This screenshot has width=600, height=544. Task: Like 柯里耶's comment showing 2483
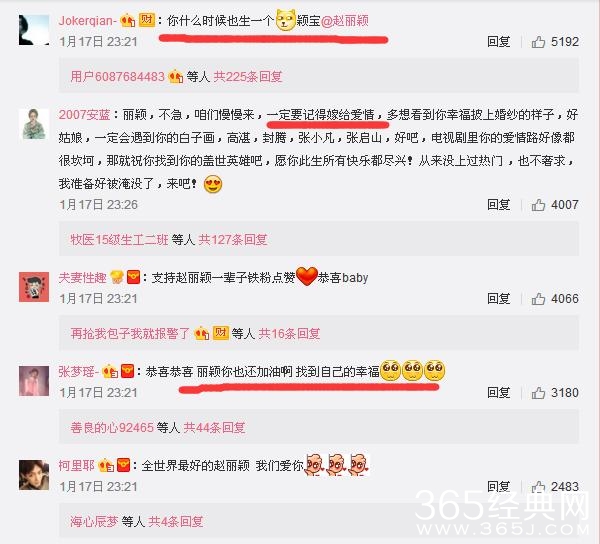538,487
